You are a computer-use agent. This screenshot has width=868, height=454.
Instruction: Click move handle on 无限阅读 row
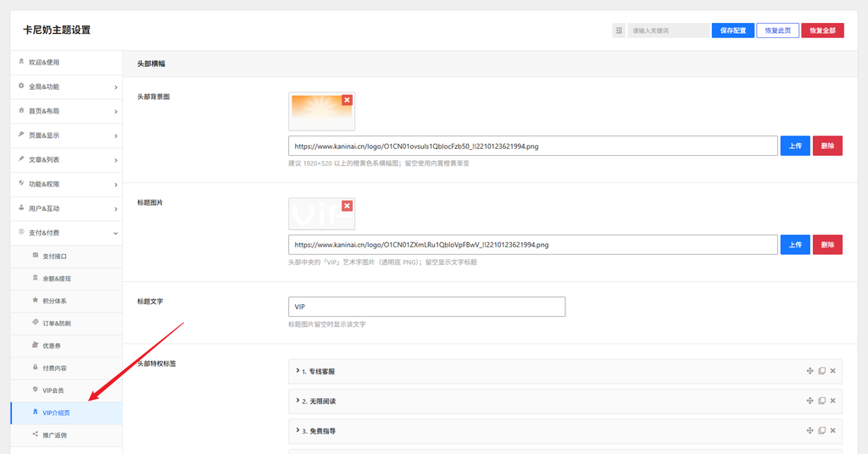point(810,401)
